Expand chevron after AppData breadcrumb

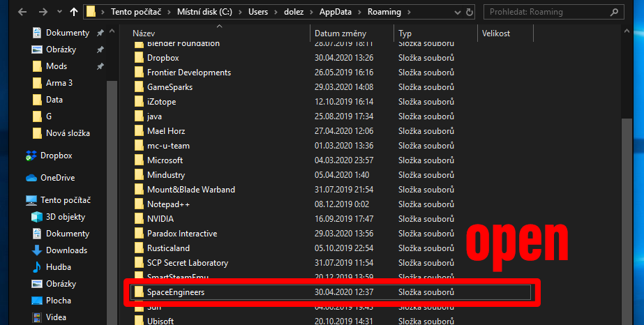pyautogui.click(x=359, y=13)
